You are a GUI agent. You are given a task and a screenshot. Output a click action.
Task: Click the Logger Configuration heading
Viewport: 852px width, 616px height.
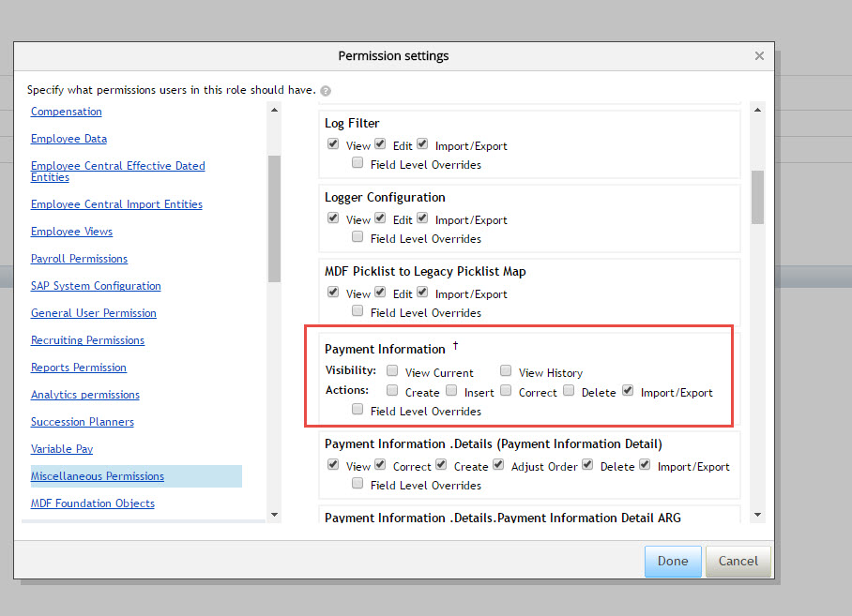tap(385, 197)
